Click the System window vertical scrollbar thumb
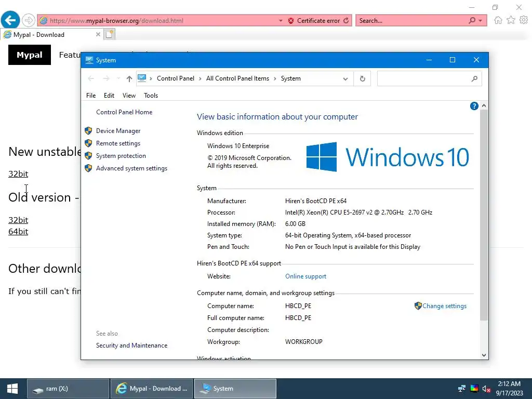Viewport: 532px width, 399px height. (x=484, y=215)
